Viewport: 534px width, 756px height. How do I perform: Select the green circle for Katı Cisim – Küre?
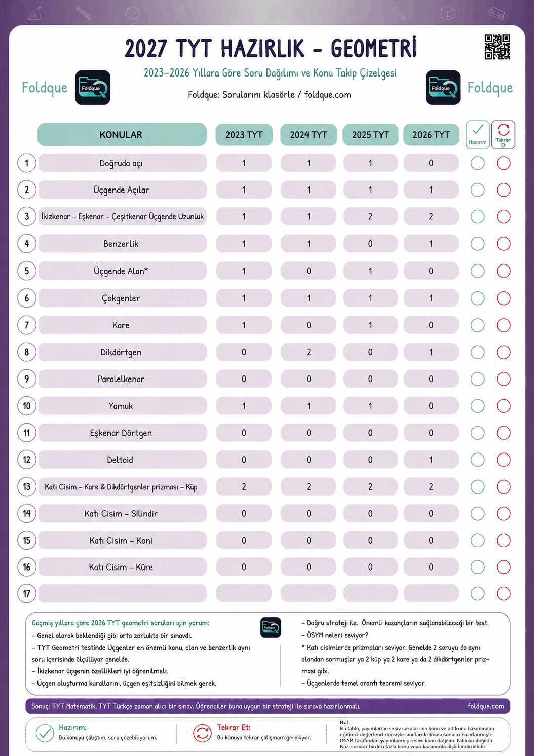(x=478, y=567)
